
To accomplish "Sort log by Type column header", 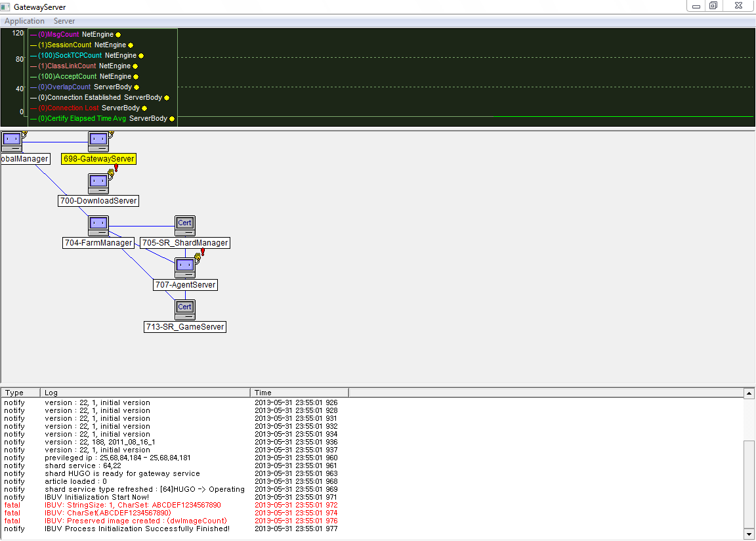I will coord(20,393).
